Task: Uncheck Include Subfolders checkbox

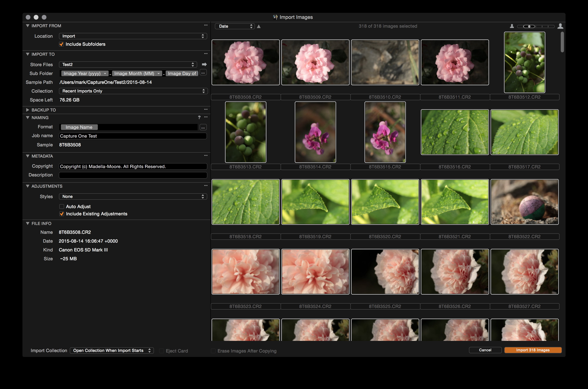Action: (x=61, y=44)
